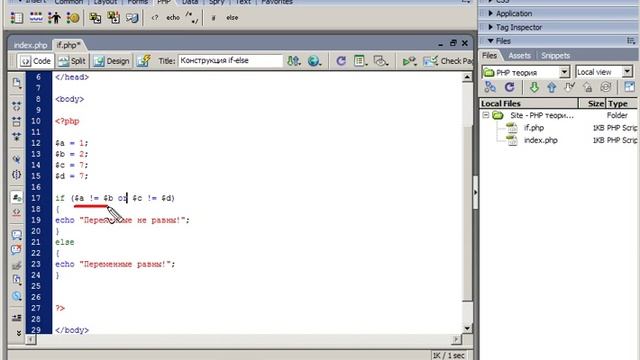Expand All icon in coding toolbar
Viewport: 640px width, 360px height.
pos(16,136)
